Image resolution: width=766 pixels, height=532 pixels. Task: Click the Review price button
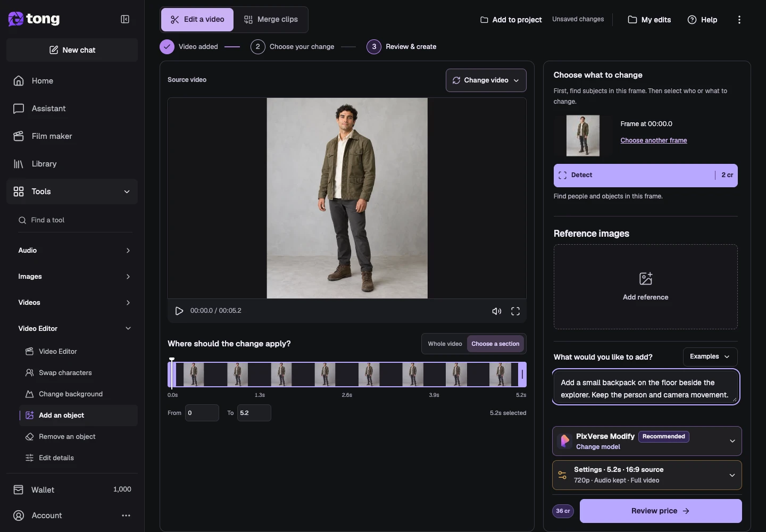click(x=661, y=511)
